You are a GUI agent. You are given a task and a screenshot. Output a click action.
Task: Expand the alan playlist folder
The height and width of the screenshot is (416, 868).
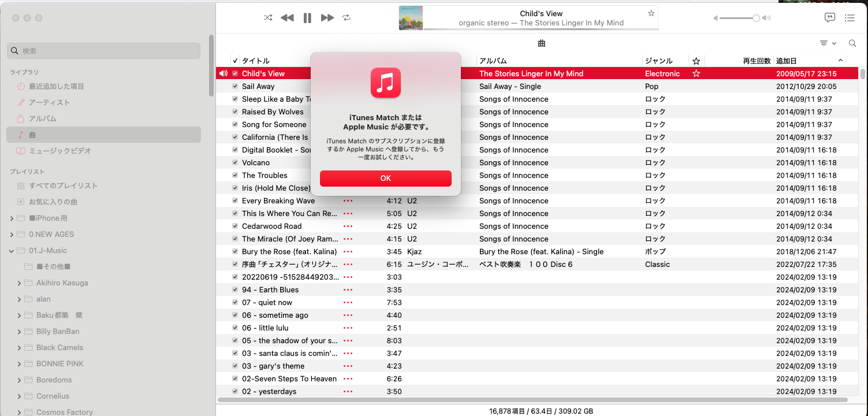click(20, 299)
